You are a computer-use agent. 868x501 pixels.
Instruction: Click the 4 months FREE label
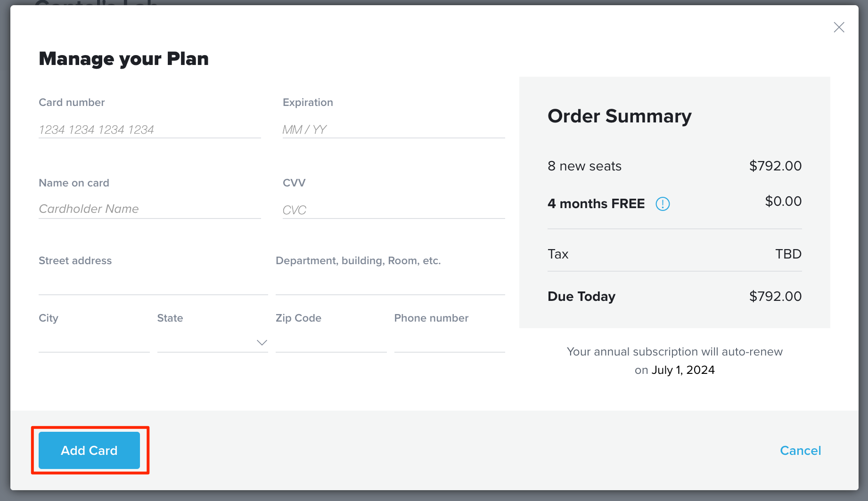[596, 204]
